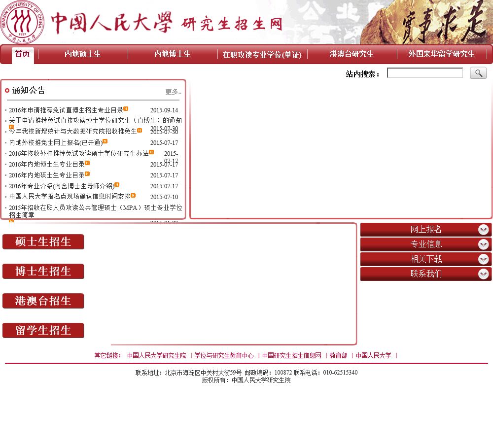Screen dimensions: 493x448
Task: Click 中国人民大学 研究生招生网 header title
Action: (167, 23)
